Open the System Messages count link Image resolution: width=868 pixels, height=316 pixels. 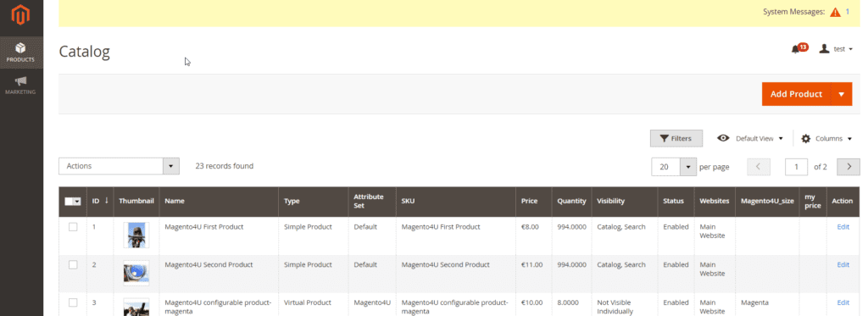click(848, 12)
